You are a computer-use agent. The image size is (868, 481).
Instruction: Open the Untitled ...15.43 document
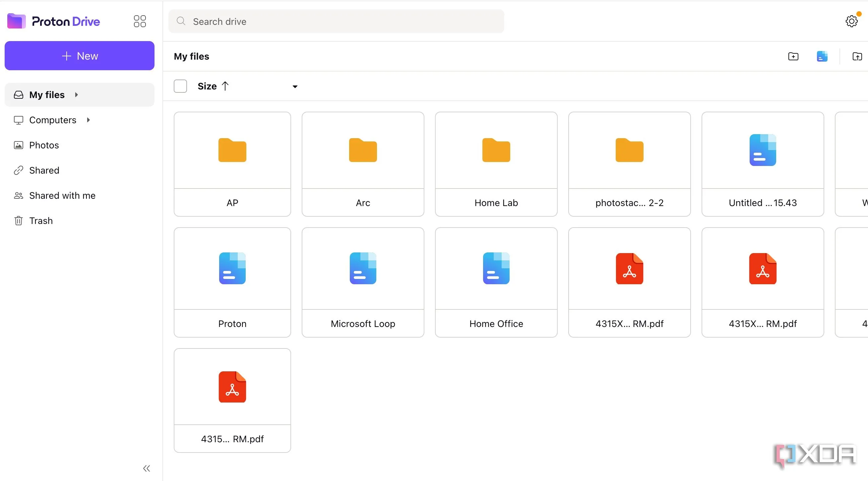763,164
